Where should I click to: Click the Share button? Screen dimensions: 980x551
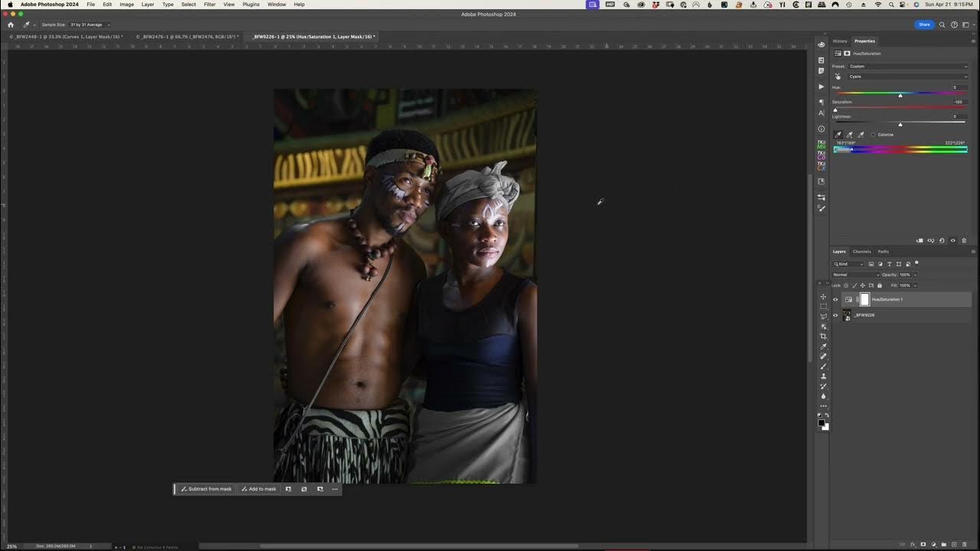[x=924, y=24]
